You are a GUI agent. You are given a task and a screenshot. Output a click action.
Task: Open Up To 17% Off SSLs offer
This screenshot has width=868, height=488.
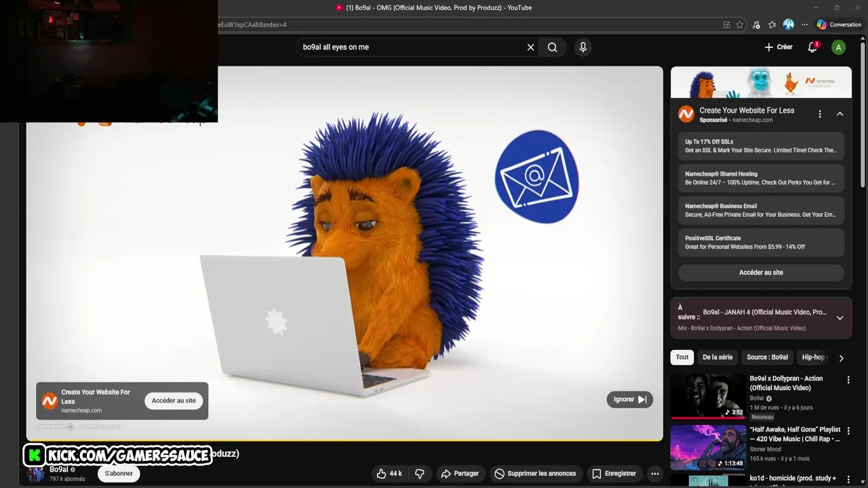[761, 146]
